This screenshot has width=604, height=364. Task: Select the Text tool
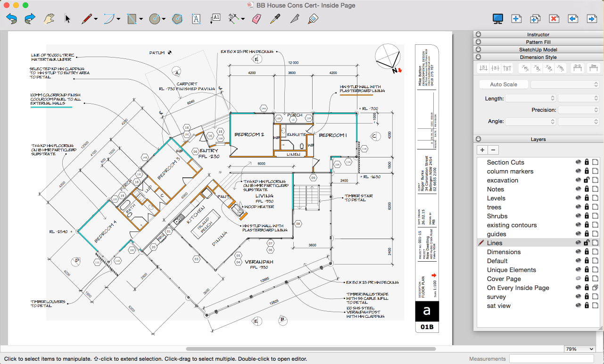196,19
